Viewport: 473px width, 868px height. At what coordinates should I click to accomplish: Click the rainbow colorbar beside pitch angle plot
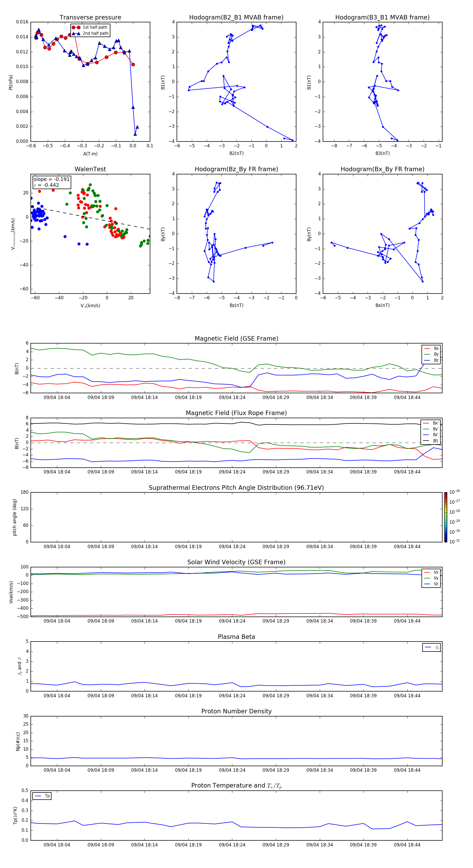tap(446, 517)
